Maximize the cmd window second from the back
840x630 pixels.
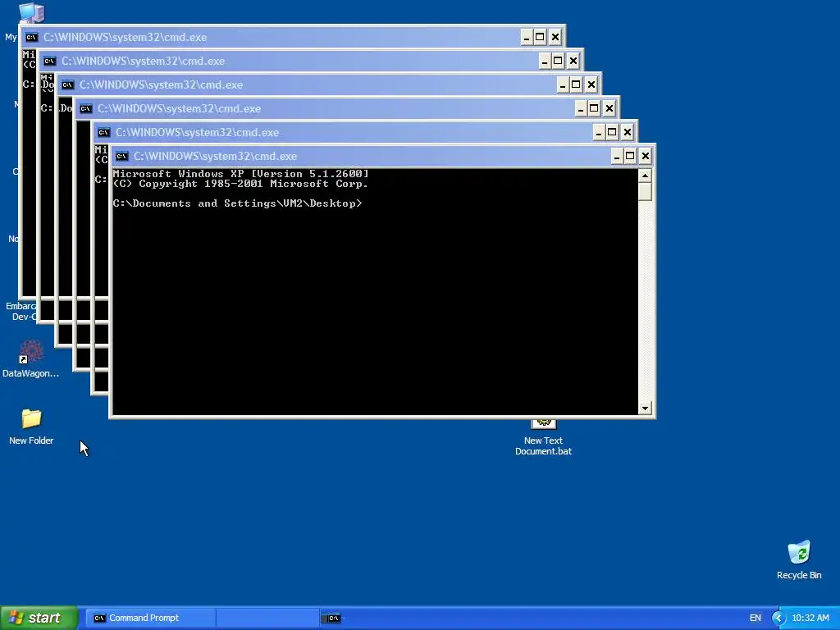(x=558, y=61)
